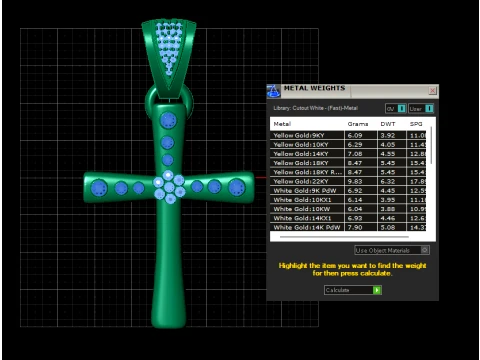Select the White Gold:9K PdW row

(348, 191)
